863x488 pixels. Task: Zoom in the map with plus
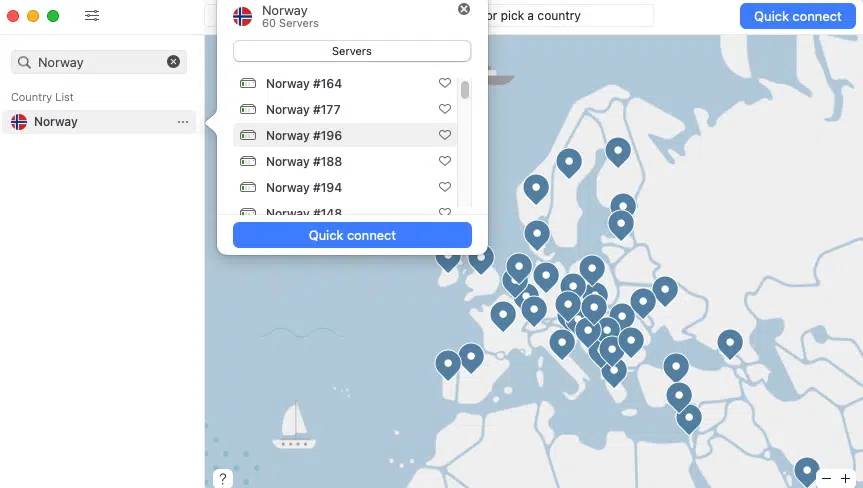pyautogui.click(x=846, y=479)
